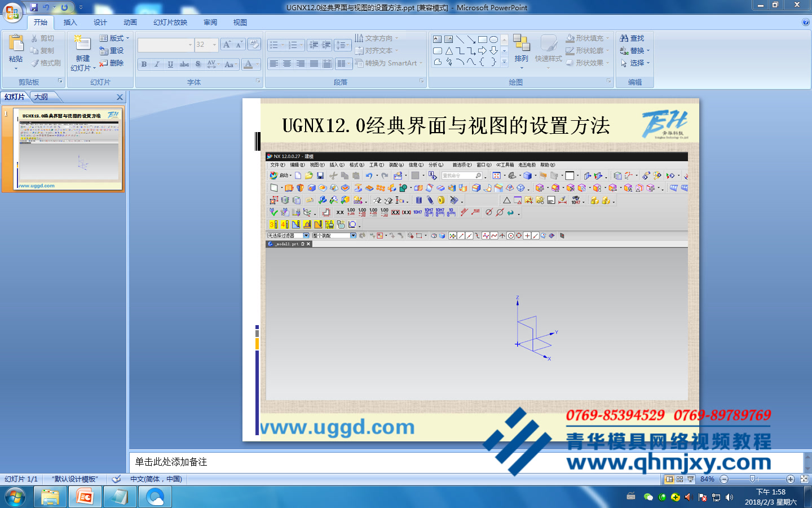The width and height of the screenshot is (812, 508).
Task: Click 删除 to delete the slide
Action: click(x=111, y=63)
